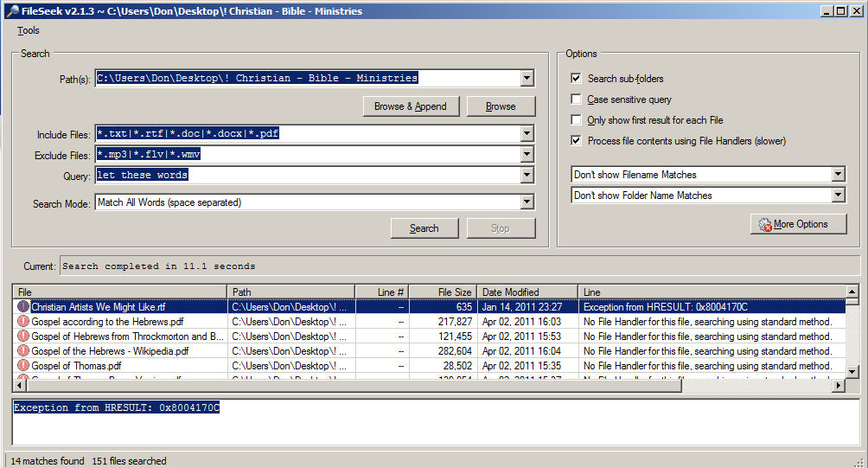Expand the Search Mode dropdown
The image size is (868, 468).
pyautogui.click(x=527, y=202)
